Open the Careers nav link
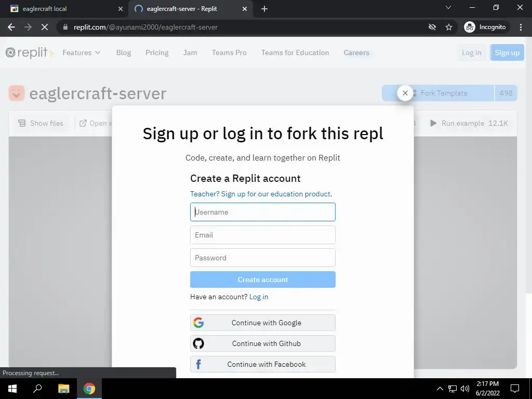This screenshot has height=399, width=532. point(356,52)
